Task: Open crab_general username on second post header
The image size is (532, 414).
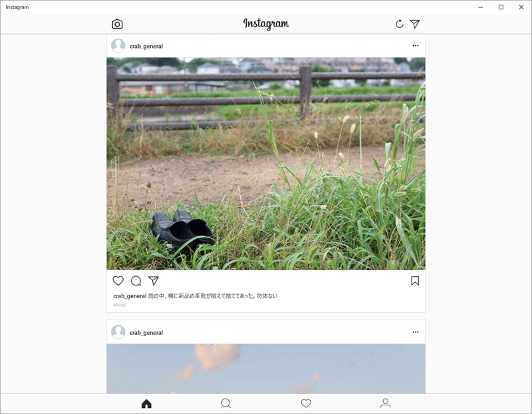Action: (146, 333)
